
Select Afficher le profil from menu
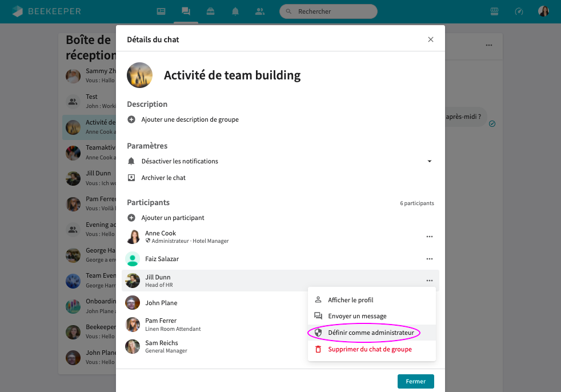pos(350,300)
